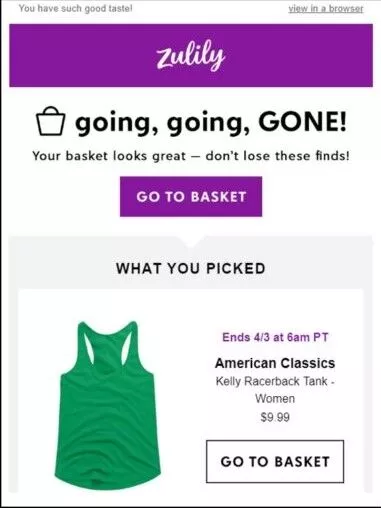Open the 'view in a browser' link

point(326,9)
